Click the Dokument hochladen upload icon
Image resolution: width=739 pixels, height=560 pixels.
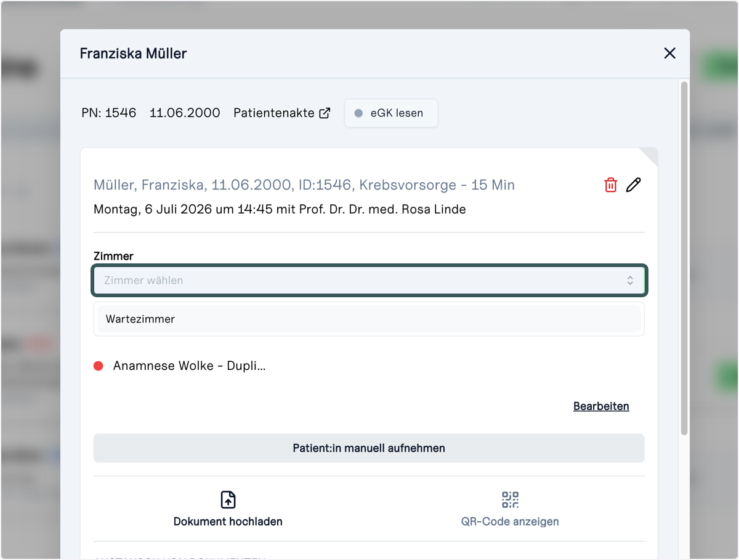coord(228,500)
